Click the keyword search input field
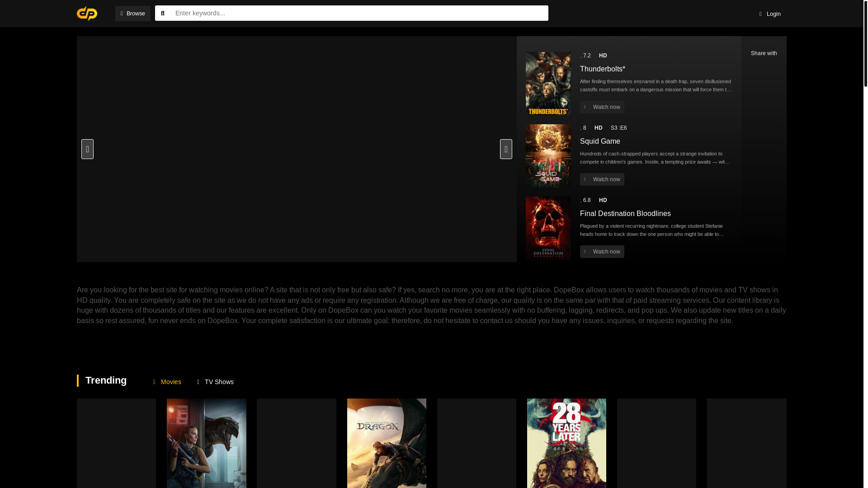 (359, 13)
